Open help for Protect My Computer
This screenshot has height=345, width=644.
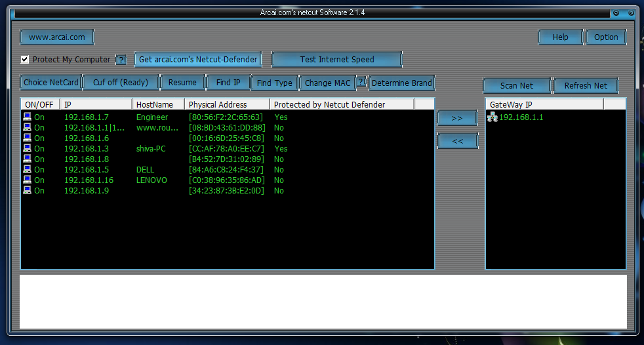point(121,60)
